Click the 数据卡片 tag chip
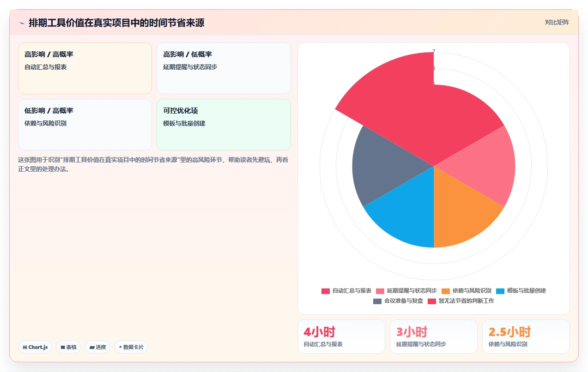 click(131, 347)
